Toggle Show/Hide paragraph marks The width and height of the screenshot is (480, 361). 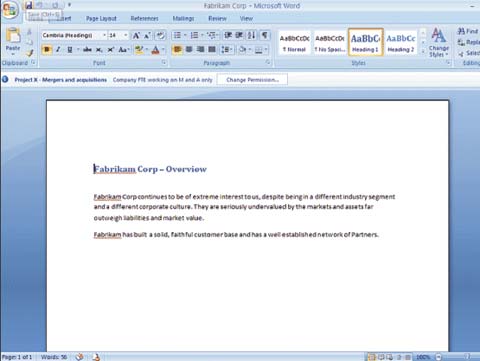coord(265,35)
